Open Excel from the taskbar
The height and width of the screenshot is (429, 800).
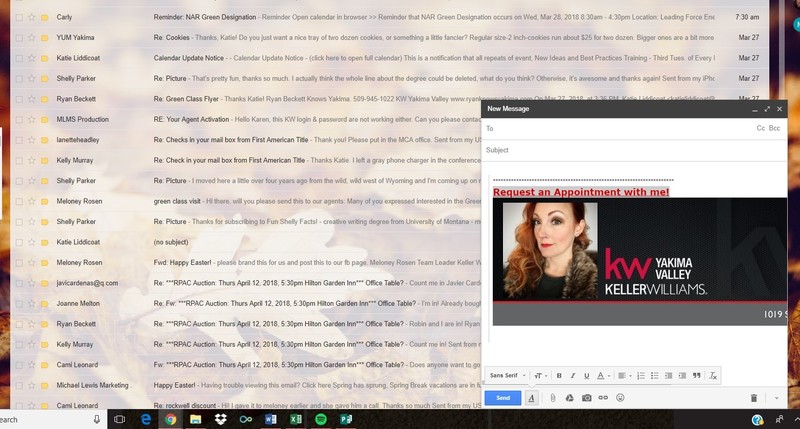[x=295, y=419]
